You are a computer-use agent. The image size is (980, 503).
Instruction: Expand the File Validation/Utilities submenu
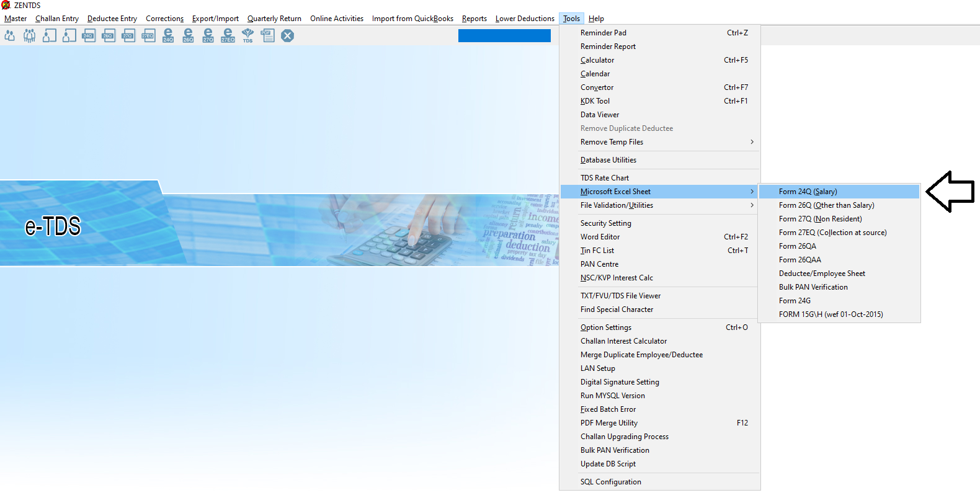(x=660, y=205)
